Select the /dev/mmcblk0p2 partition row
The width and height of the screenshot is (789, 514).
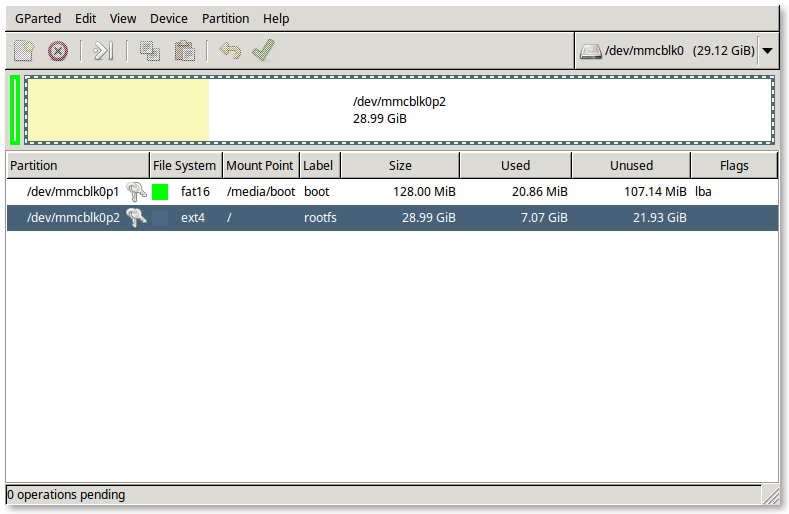pos(392,218)
